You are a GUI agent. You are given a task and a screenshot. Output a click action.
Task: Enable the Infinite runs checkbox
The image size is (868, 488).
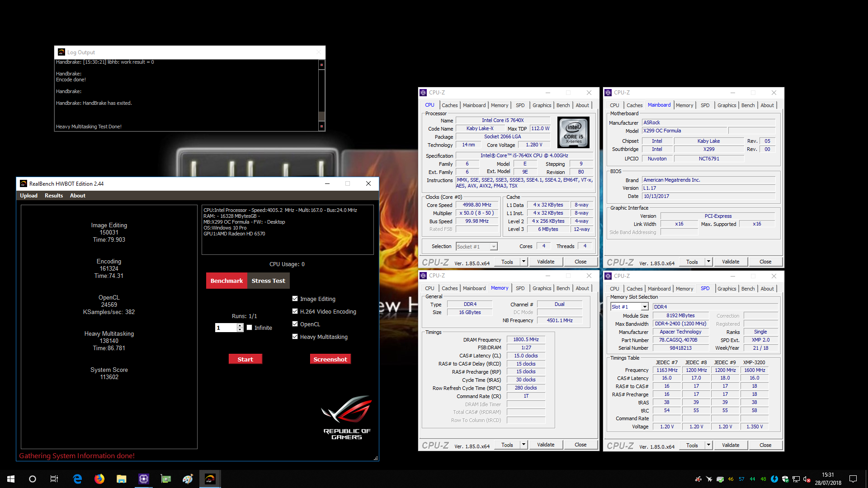point(249,328)
